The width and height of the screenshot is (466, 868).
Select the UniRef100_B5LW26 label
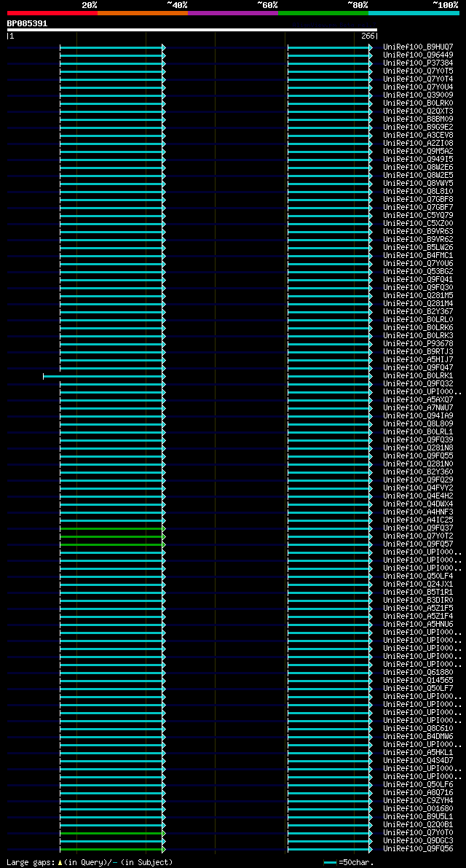(418, 248)
